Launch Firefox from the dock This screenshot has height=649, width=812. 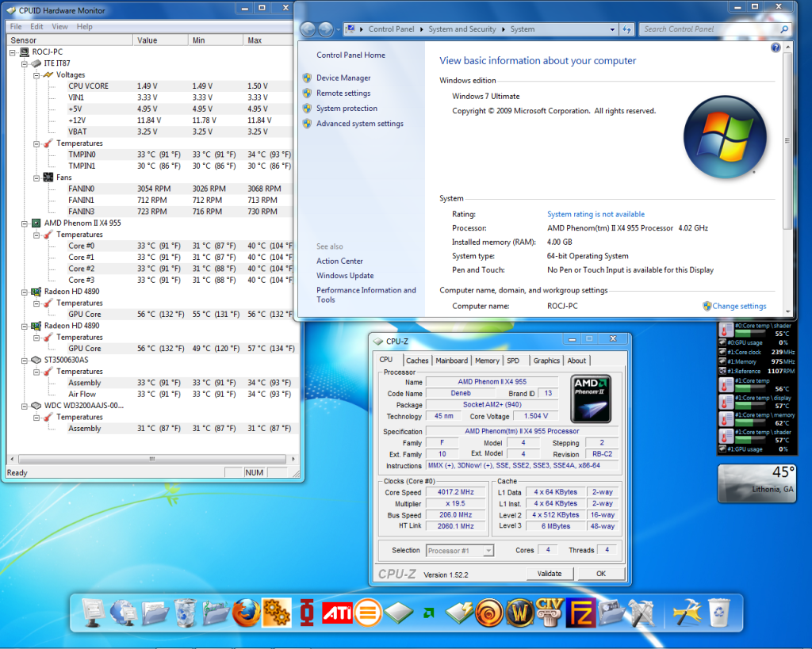click(246, 613)
